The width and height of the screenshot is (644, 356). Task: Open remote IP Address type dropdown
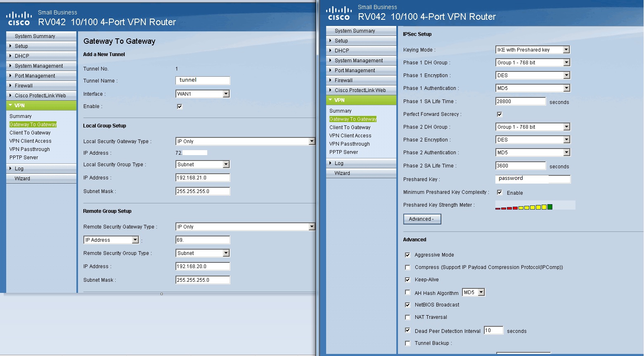111,240
